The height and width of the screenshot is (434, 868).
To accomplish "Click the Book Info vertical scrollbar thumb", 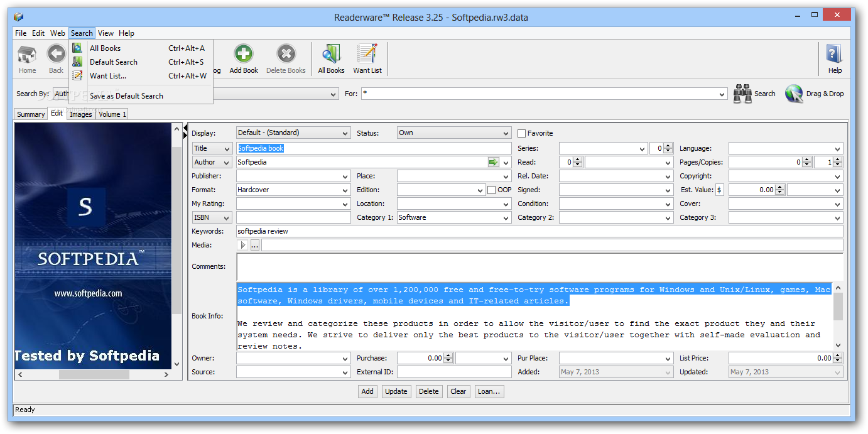I will [x=838, y=307].
